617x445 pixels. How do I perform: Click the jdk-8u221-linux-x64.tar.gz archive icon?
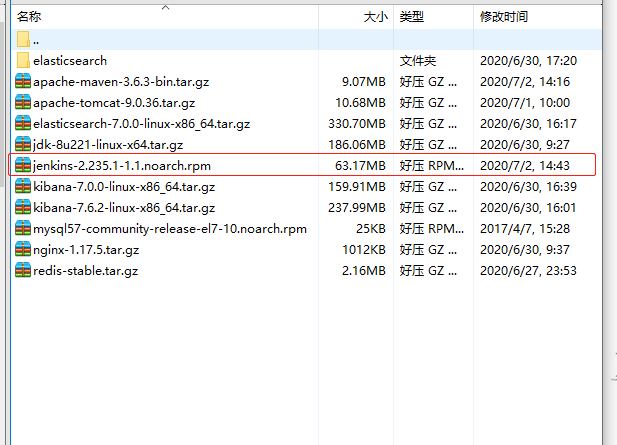pos(23,144)
